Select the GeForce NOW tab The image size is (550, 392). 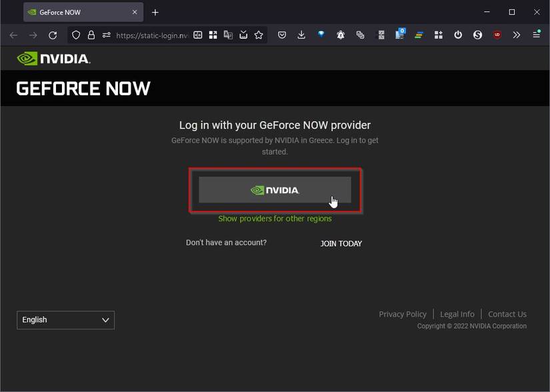click(83, 12)
